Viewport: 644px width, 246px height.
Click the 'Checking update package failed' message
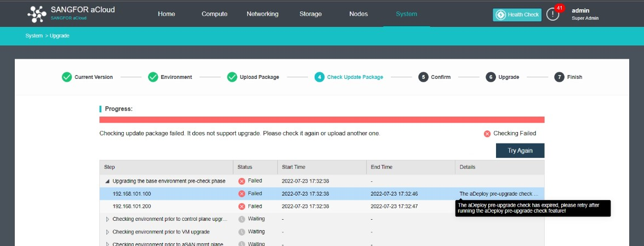pyautogui.click(x=240, y=134)
